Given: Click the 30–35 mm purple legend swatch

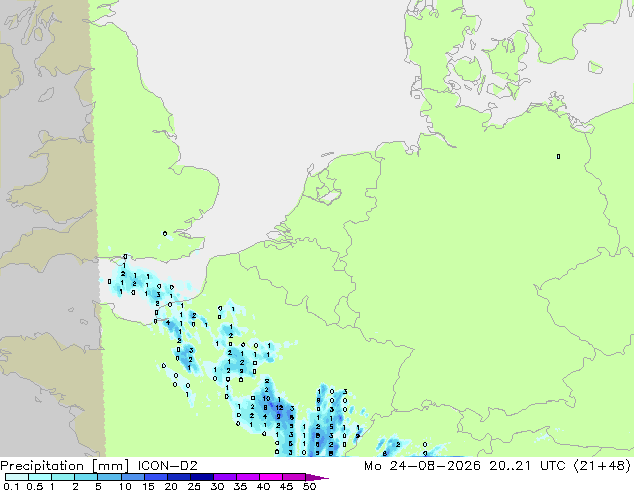Looking at the screenshot, I should click(x=224, y=477).
